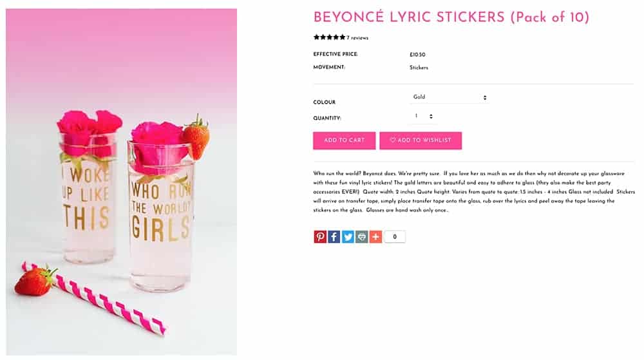Image resolution: width=644 pixels, height=360 pixels.
Task: Click the Quantity field label
Action: (x=327, y=118)
